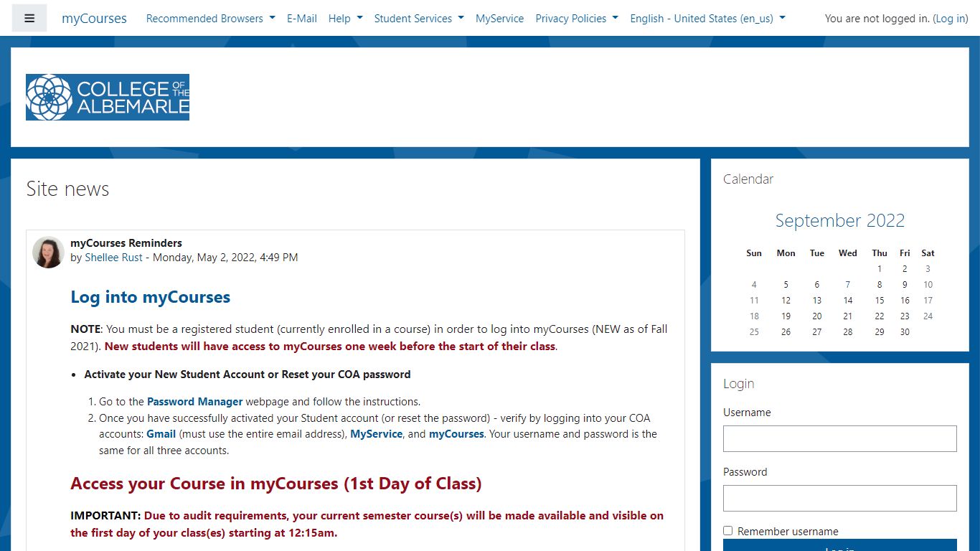
Task: Click the Log into myCourses heading
Action: point(151,297)
